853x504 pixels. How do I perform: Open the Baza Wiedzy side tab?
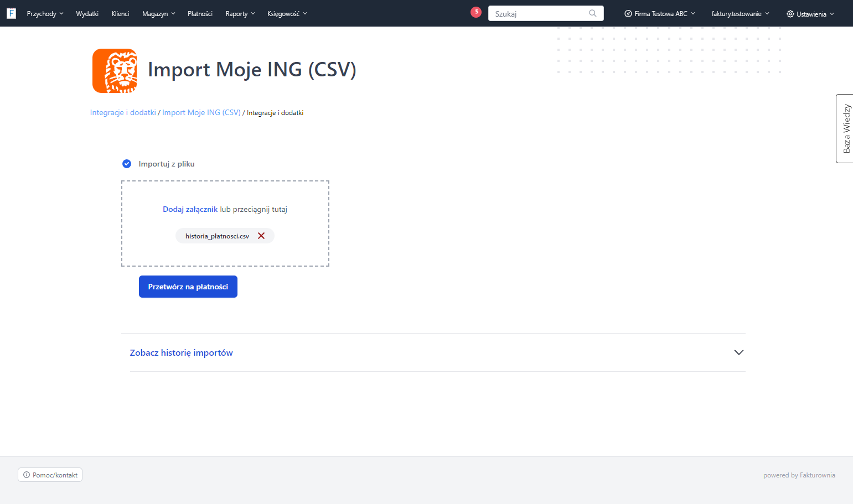click(x=845, y=128)
